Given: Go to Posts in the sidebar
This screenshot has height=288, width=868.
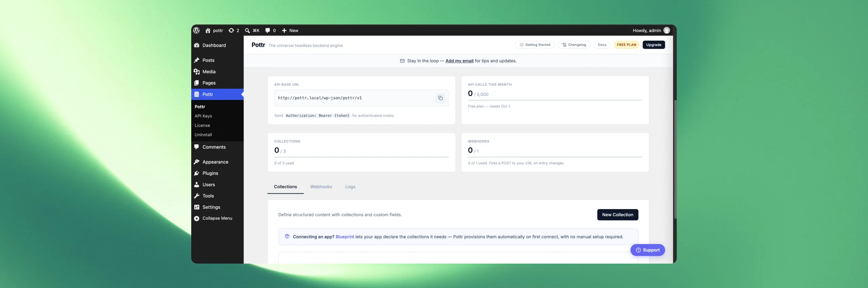Looking at the screenshot, I should (217, 60).
